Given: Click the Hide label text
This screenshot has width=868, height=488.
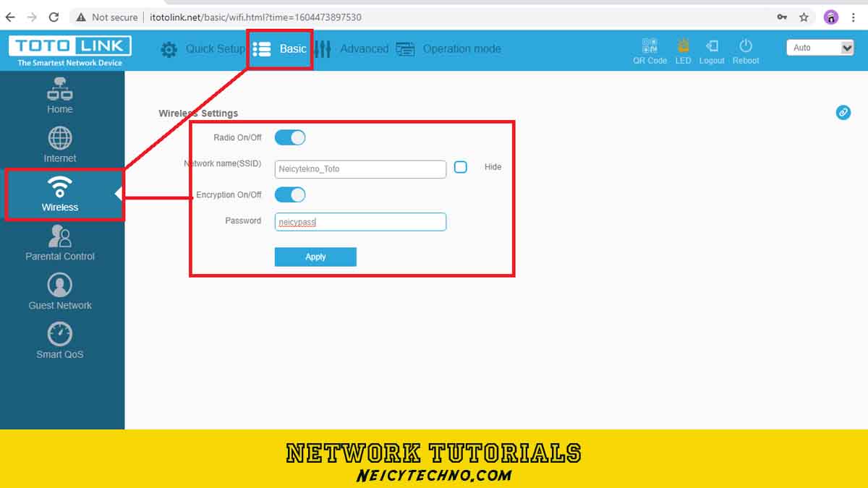Looking at the screenshot, I should point(493,167).
